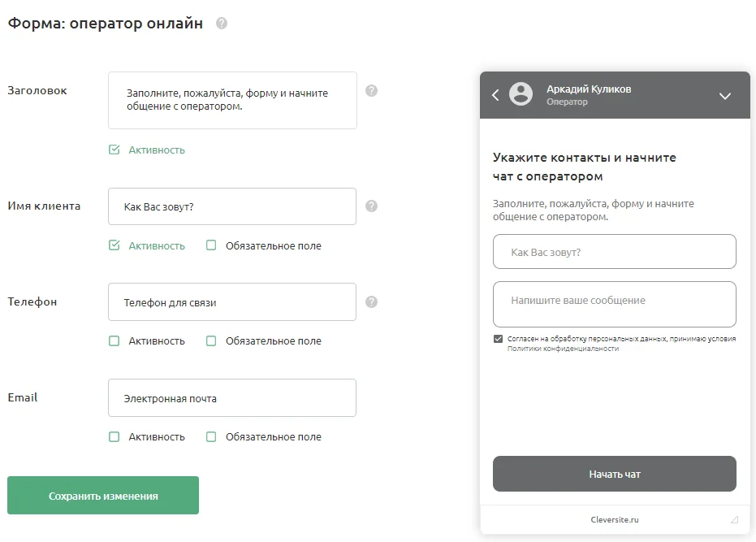
Task: Click Напишите ваше сообщение text area
Action: point(615,304)
